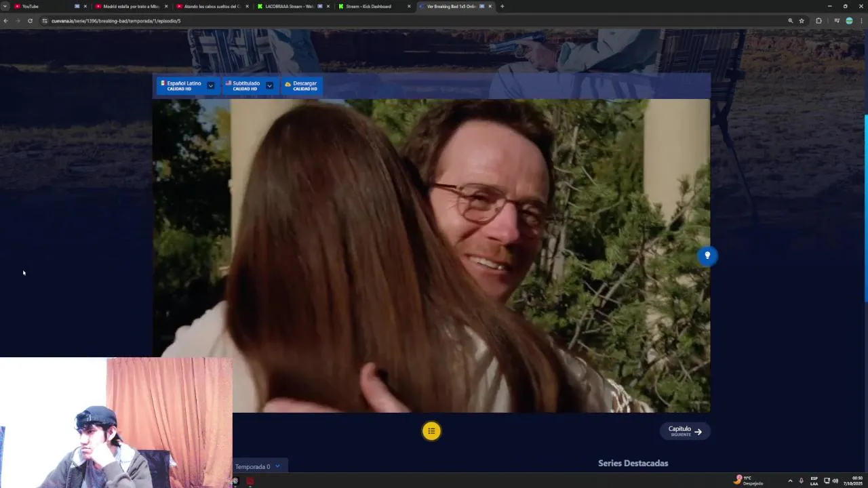Toggle the blue lightbulb lights-off button

pos(707,256)
